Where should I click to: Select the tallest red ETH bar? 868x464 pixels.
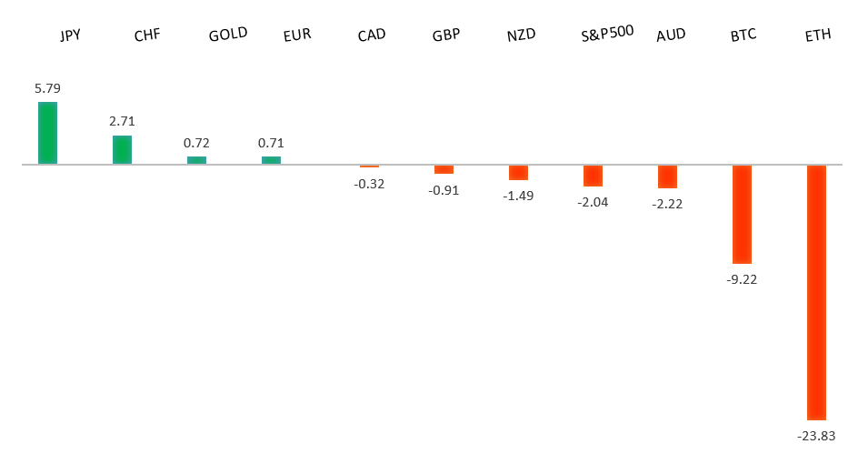[x=816, y=291]
